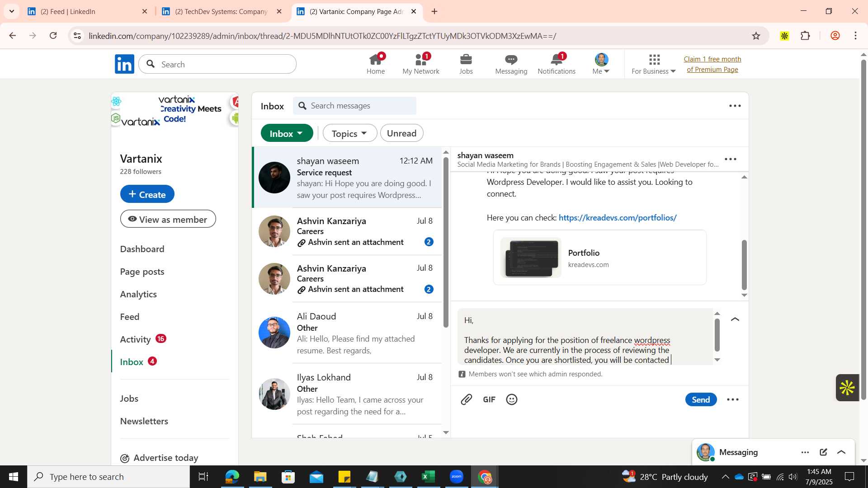Open Microsoft Edge from the taskbar
The height and width of the screenshot is (488, 868).
click(x=232, y=477)
